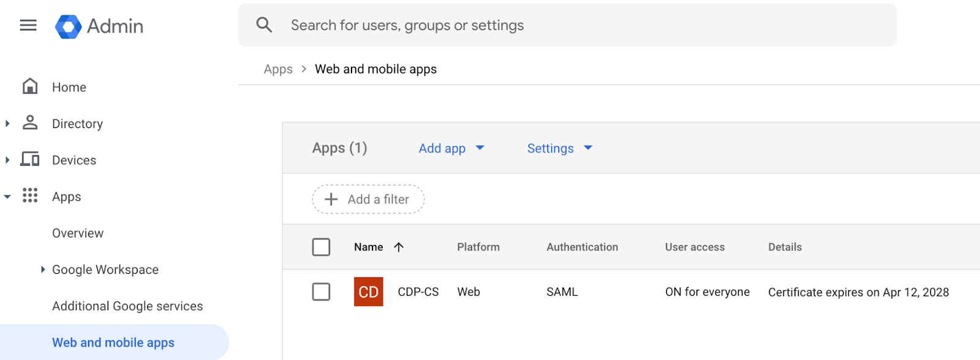Click the Add a filter chip
Screen dimensions: 980x360
368,199
